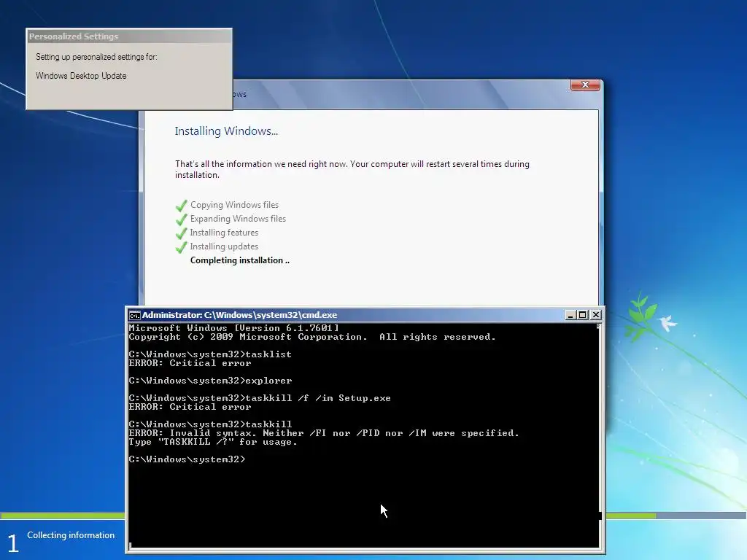The width and height of the screenshot is (747, 560).
Task: Click the 'explorer' command line in cmd
Action: pos(210,381)
